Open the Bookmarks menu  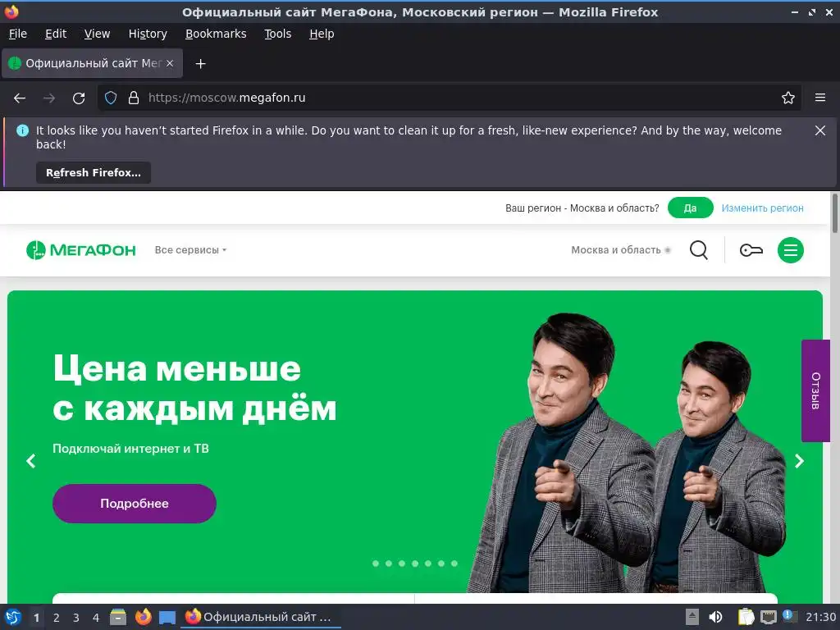tap(216, 34)
